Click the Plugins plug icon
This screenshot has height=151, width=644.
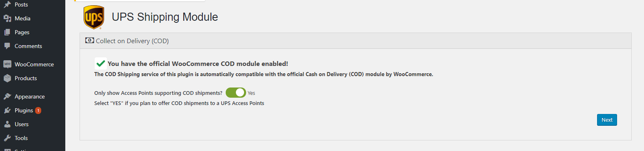7,110
